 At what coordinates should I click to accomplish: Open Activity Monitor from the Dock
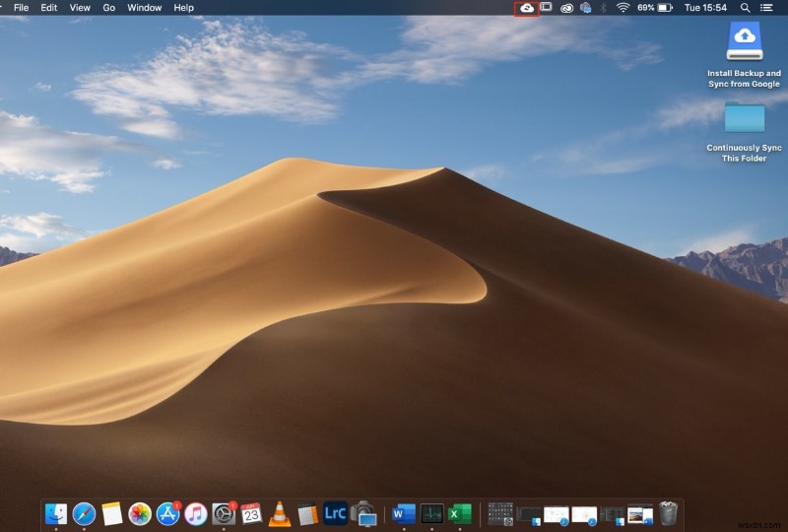(431, 514)
